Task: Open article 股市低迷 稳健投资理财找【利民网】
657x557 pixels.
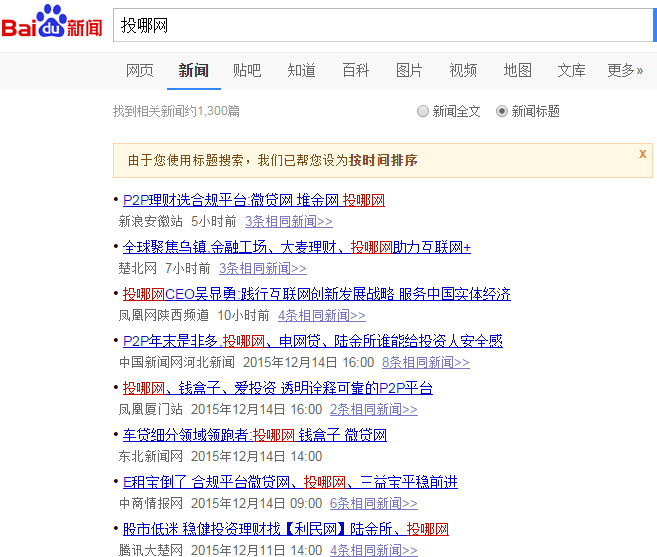Action: click(286, 529)
